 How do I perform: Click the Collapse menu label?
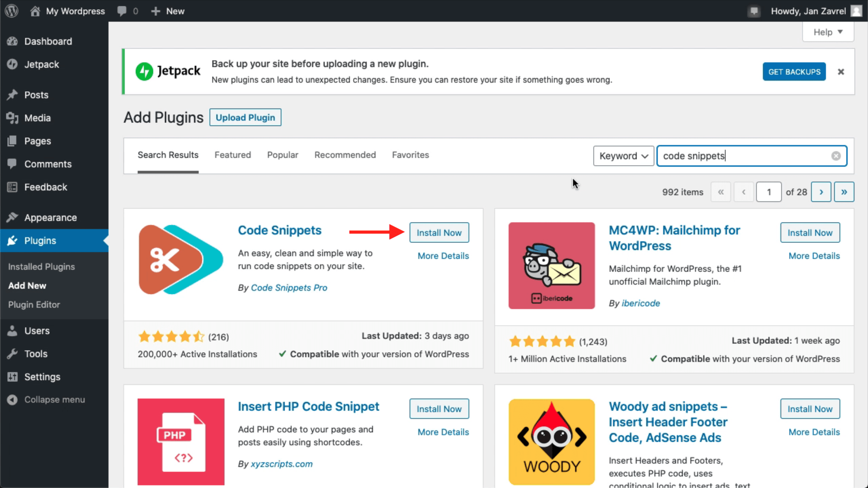tap(54, 400)
